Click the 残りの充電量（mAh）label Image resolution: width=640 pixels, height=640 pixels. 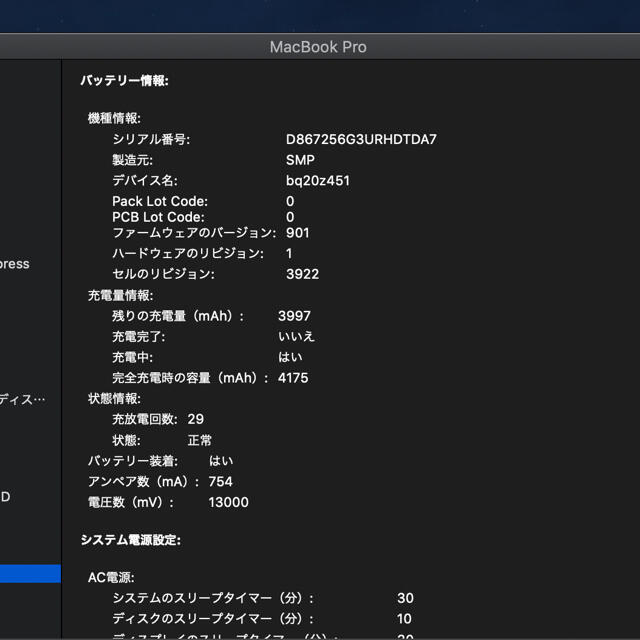click(x=178, y=316)
